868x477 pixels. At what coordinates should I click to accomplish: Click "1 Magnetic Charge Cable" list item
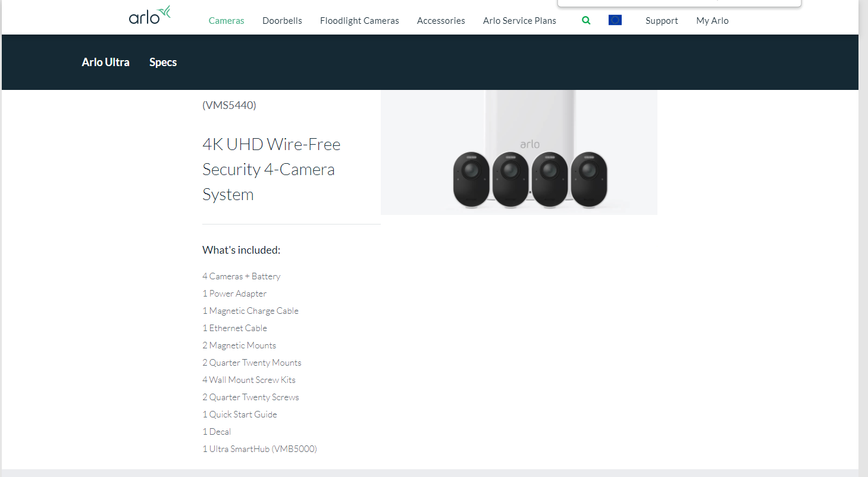point(250,311)
